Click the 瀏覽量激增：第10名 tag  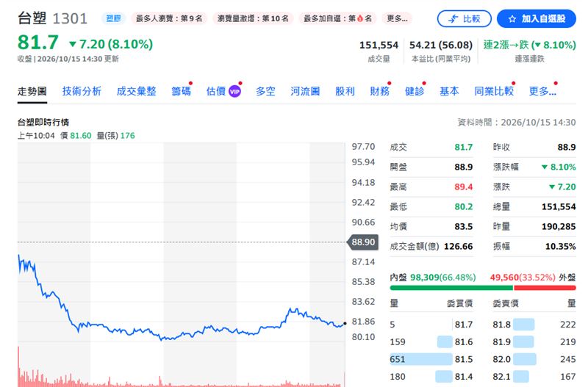point(253,18)
